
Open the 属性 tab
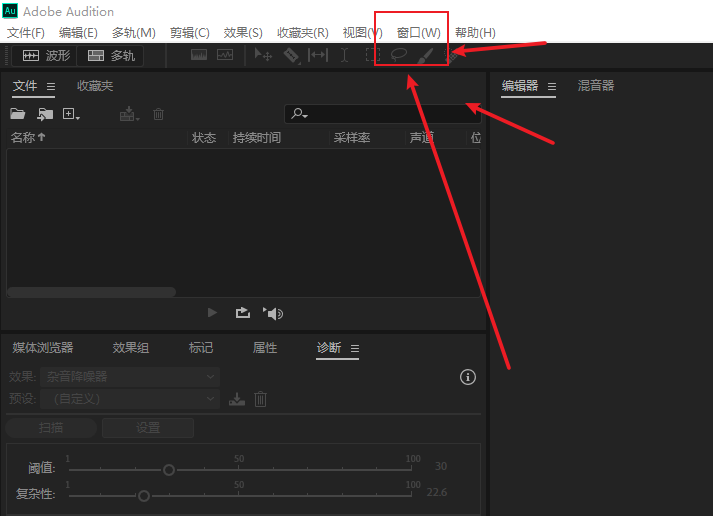click(265, 348)
